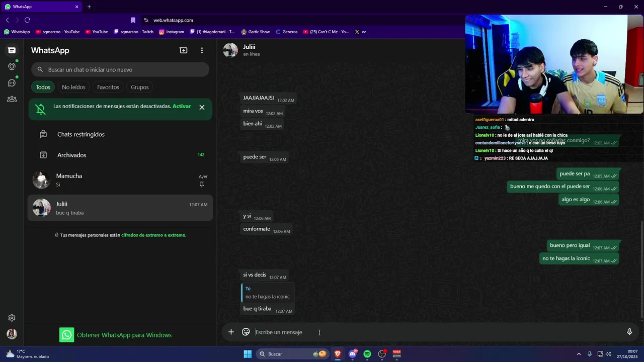Open the Juliii chat in the list
Viewport: 644px width, 362px height.
(x=120, y=208)
